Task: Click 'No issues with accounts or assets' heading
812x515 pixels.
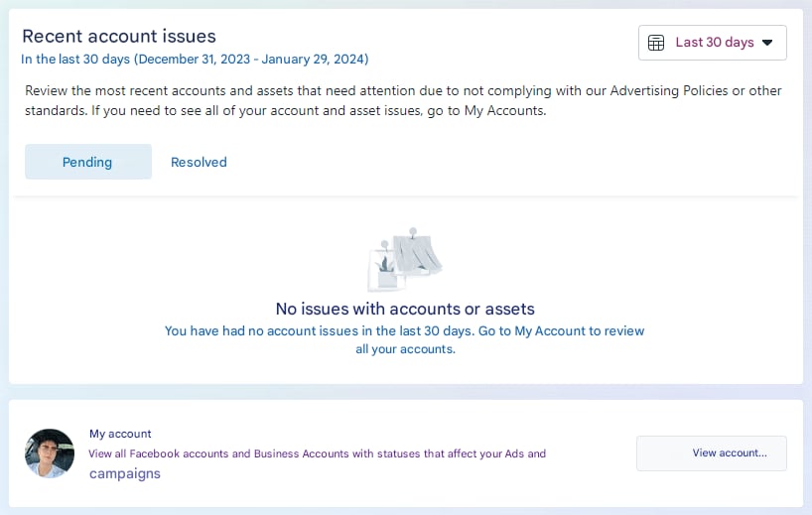Action: (405, 309)
